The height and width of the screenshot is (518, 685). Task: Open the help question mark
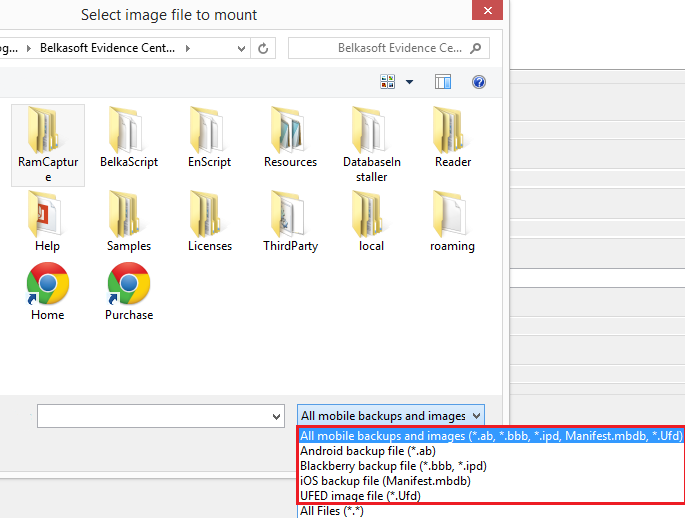pos(479,82)
